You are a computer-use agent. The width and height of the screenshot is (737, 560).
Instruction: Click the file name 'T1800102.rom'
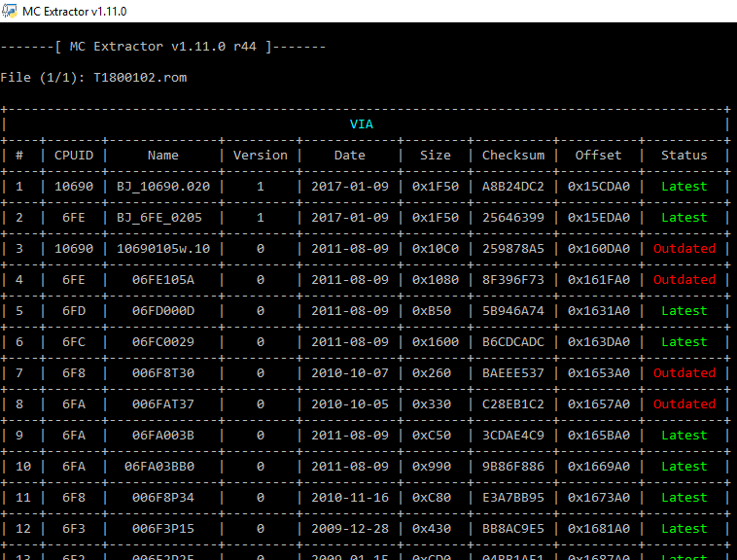click(x=140, y=78)
